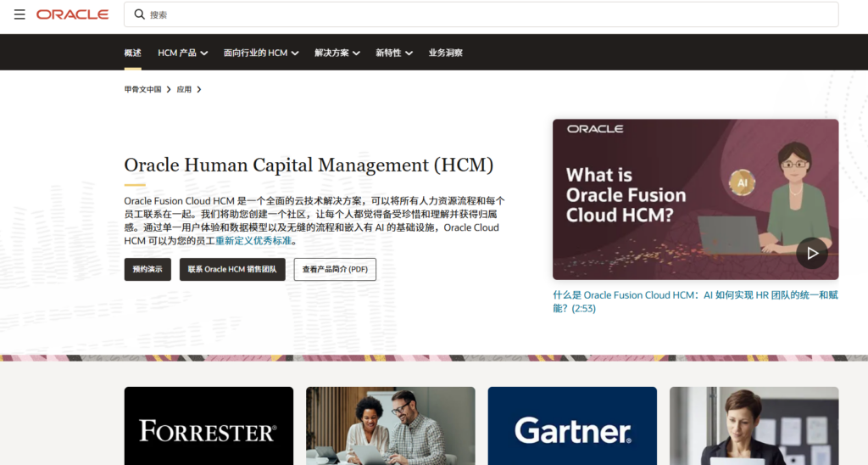The image size is (868, 465).
Task: Expand the HCM 产品 chevron
Action: click(204, 53)
